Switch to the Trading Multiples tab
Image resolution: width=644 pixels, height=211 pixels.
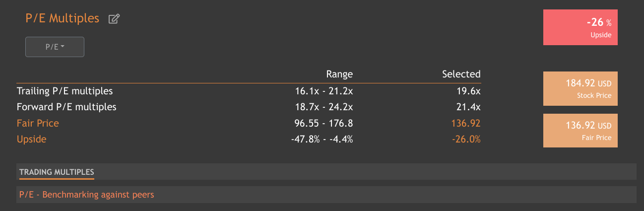point(57,172)
